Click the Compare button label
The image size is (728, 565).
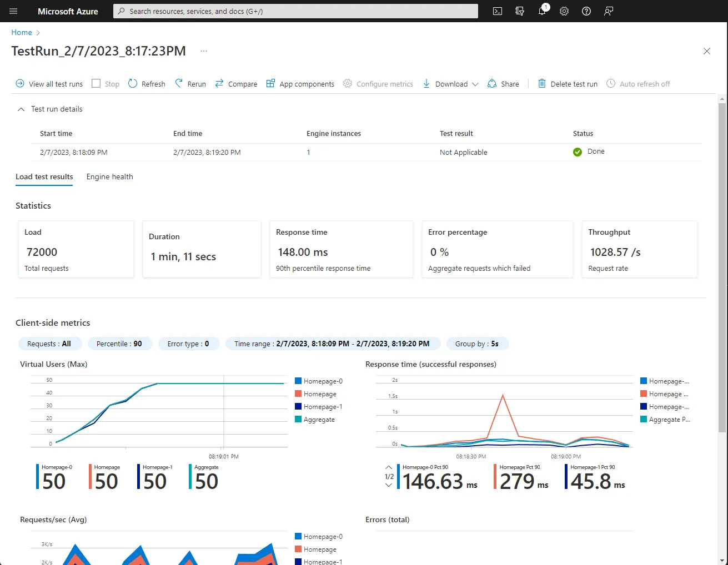(x=243, y=84)
